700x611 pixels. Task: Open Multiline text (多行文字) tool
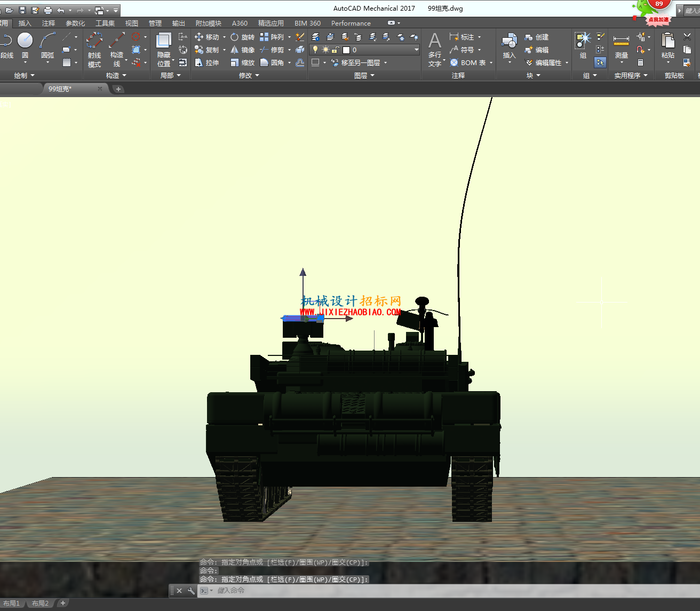click(435, 50)
